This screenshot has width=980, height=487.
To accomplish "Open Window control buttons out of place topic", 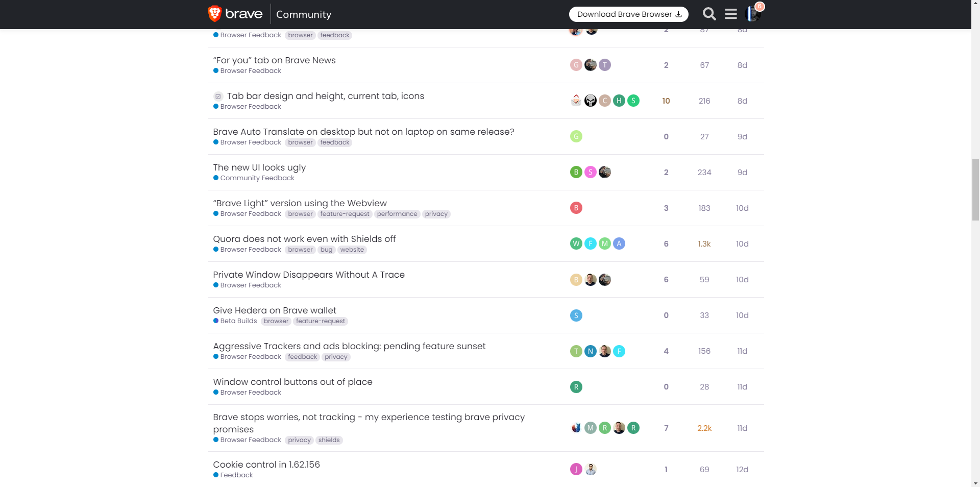I will pyautogui.click(x=292, y=382).
